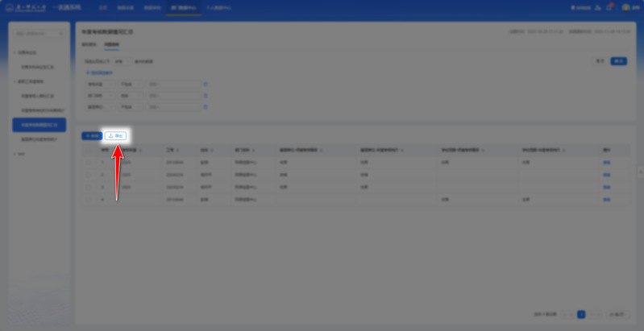Tick the select-all checkbox in the table header
This screenshot has height=331, width=644.
tap(89, 150)
